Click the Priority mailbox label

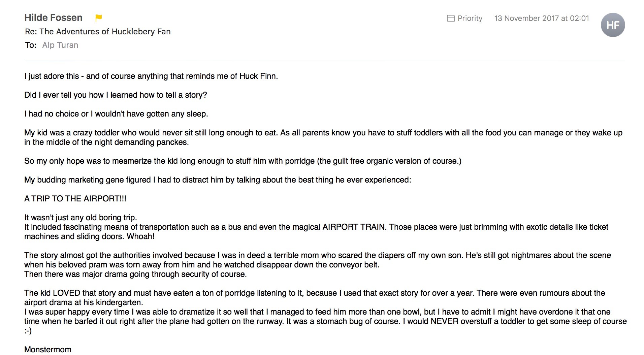click(470, 18)
